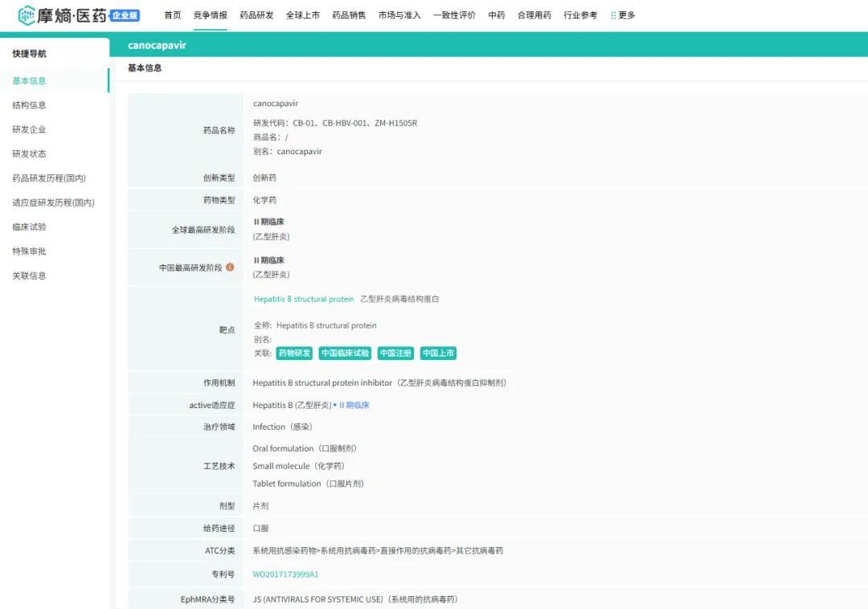Switch to the 药品研发 menu item

point(256,14)
